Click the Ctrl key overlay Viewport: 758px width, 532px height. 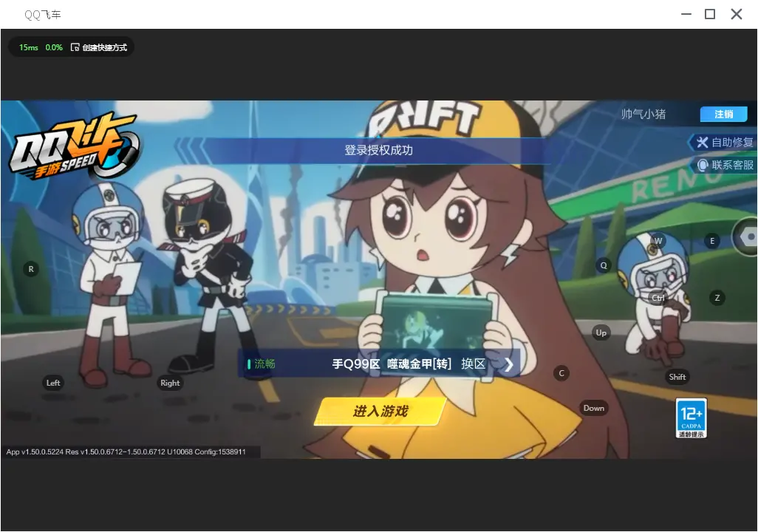(x=658, y=298)
